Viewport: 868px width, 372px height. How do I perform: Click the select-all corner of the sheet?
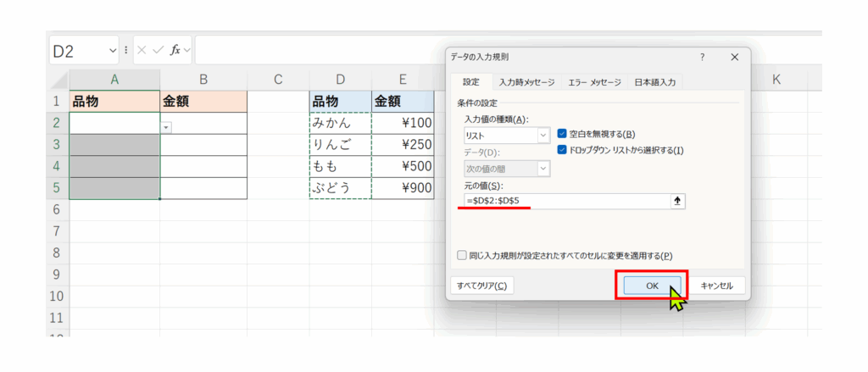click(58, 81)
